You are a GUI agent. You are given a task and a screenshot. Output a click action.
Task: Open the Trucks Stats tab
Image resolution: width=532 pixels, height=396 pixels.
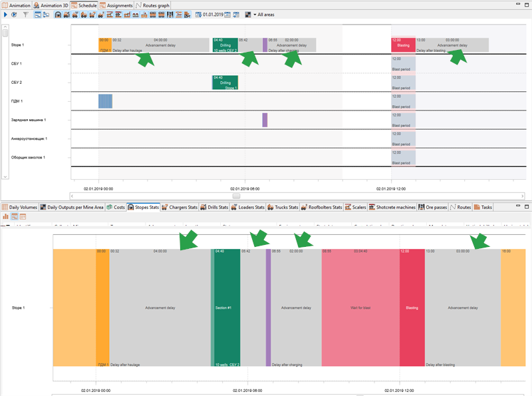[x=283, y=207]
